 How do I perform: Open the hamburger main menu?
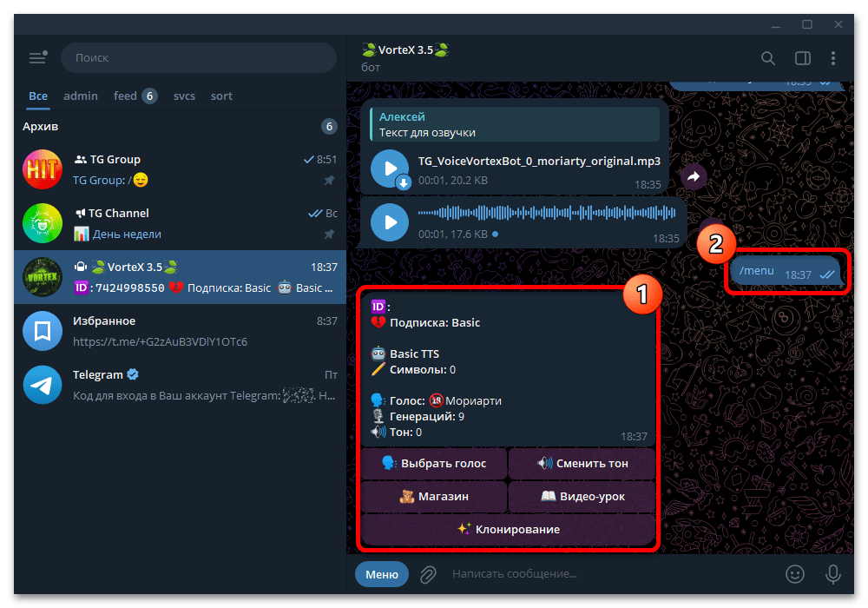click(38, 57)
